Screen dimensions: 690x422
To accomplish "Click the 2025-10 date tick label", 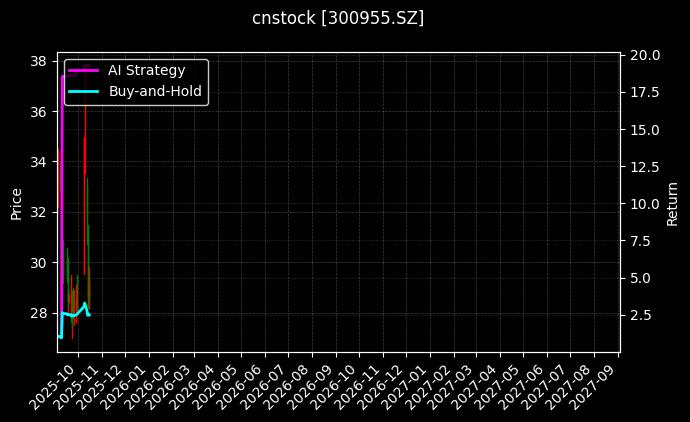I will (48, 384).
